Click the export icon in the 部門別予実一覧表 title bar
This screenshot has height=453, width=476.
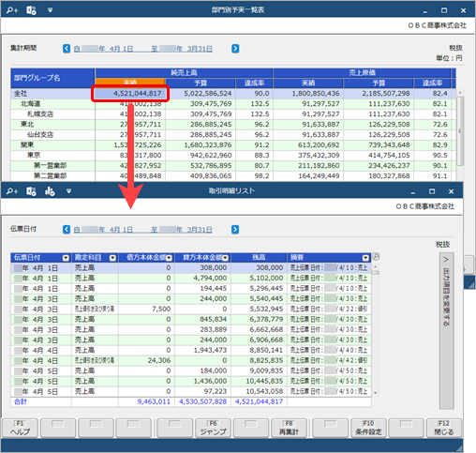click(31, 10)
